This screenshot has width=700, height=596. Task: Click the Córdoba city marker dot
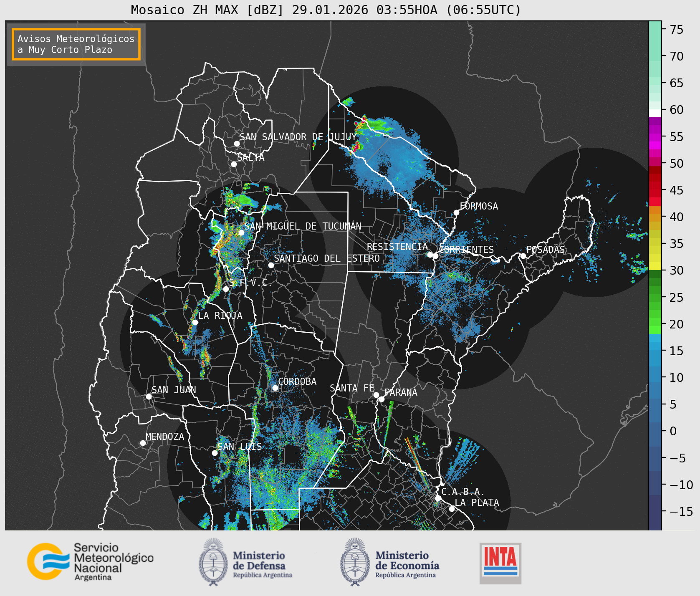[x=275, y=388]
